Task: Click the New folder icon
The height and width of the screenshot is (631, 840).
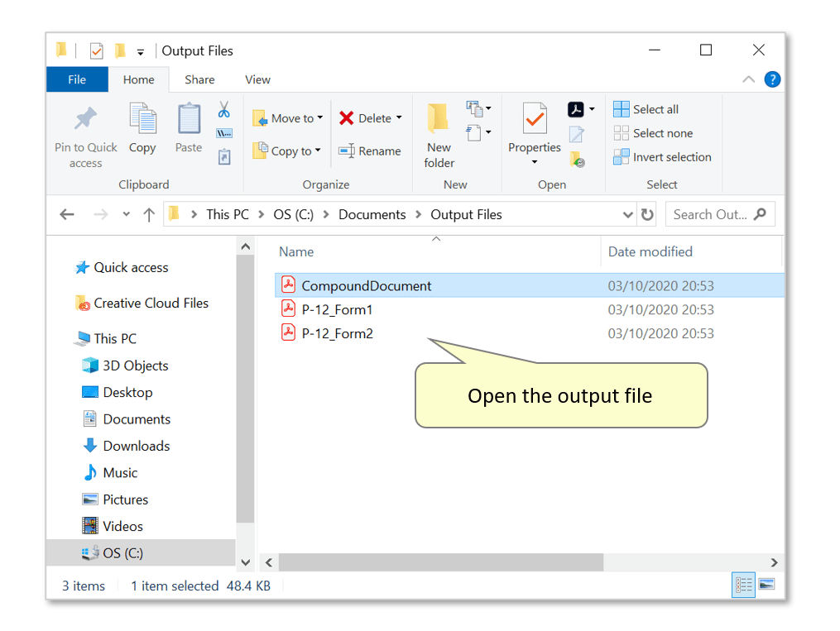Action: click(x=439, y=118)
